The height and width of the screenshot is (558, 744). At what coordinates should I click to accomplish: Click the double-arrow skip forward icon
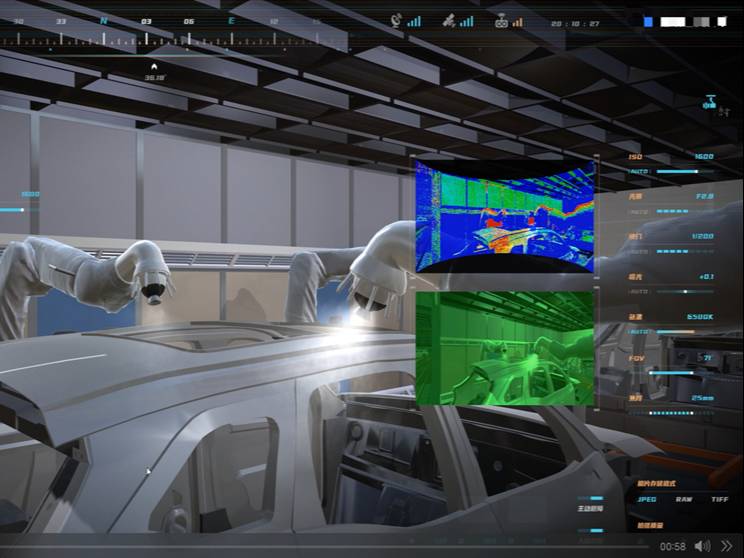pyautogui.click(x=726, y=546)
